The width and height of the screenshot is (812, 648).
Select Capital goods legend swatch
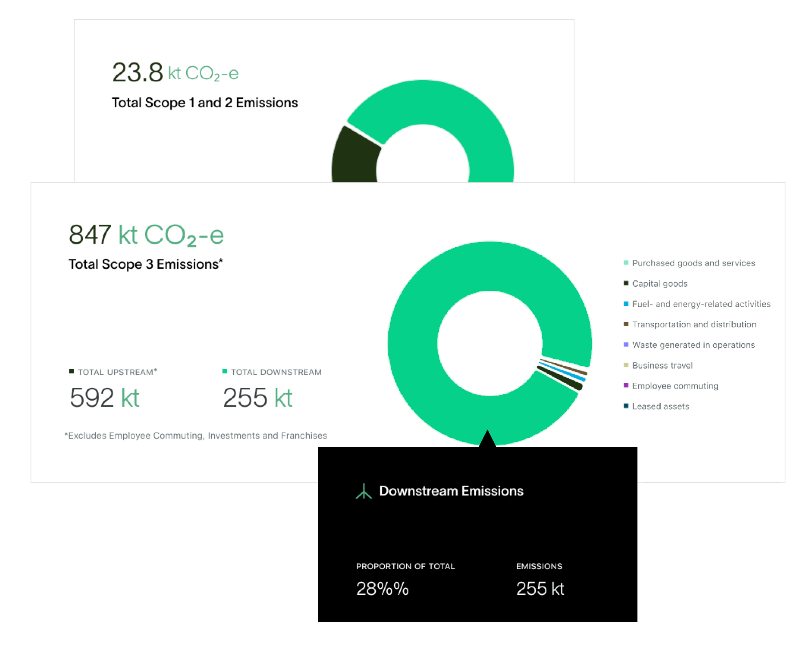tap(626, 283)
